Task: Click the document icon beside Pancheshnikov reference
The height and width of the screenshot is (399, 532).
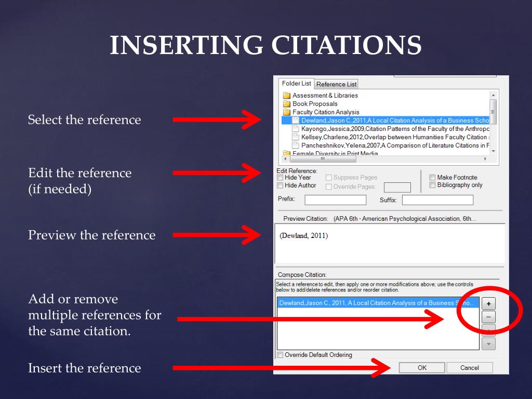Action: coord(296,145)
